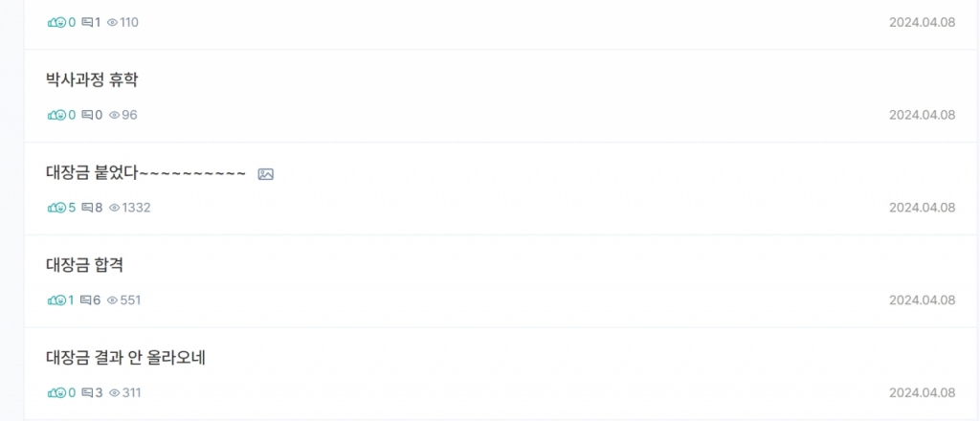Click the comment icon in the top post row

coord(87,23)
